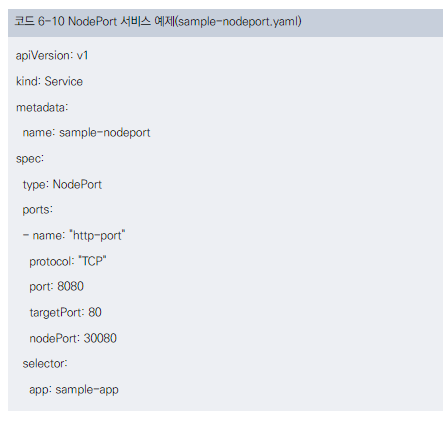Click the sample-nodeport.yaml filename in the header
Viewport: 443px width, 428px height.
[x=238, y=22]
